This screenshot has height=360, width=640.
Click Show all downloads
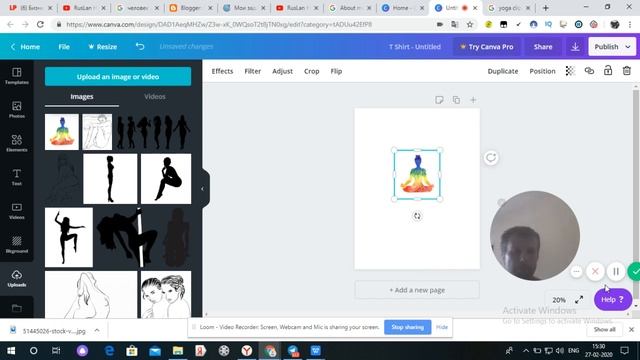[x=604, y=329]
